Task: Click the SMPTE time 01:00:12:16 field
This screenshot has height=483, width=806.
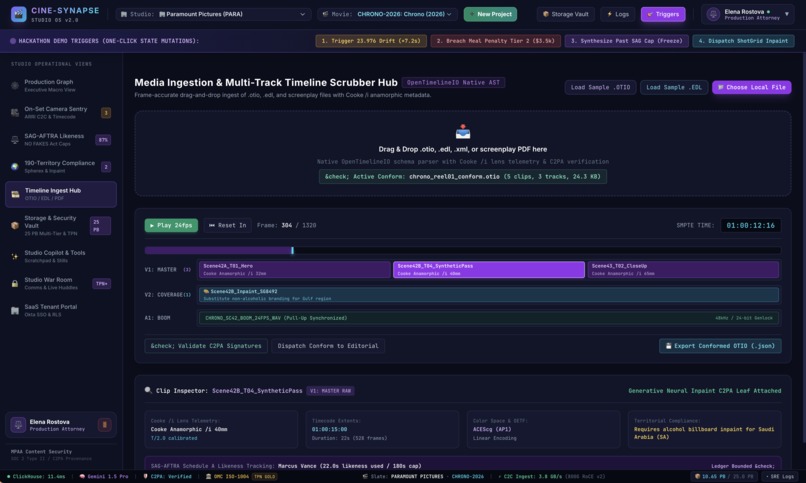Action: pyautogui.click(x=750, y=225)
